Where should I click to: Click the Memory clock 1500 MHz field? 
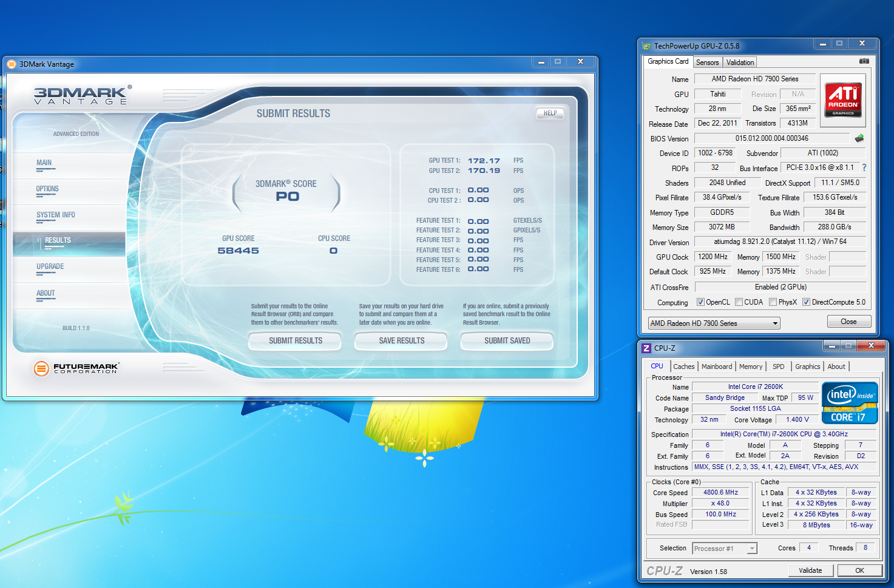coord(781,257)
